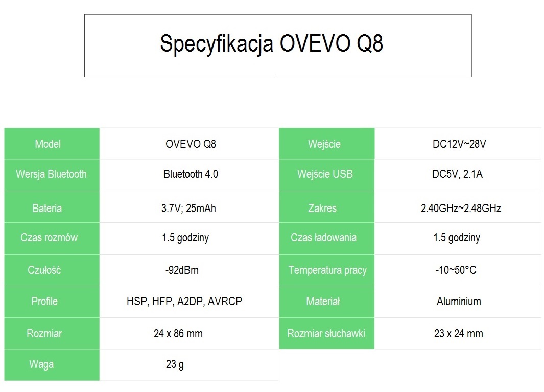This screenshot has height=392, width=544.
Task: Select the 'HSP, HFP, A2DP, AVRCP' cell
Action: point(184,302)
